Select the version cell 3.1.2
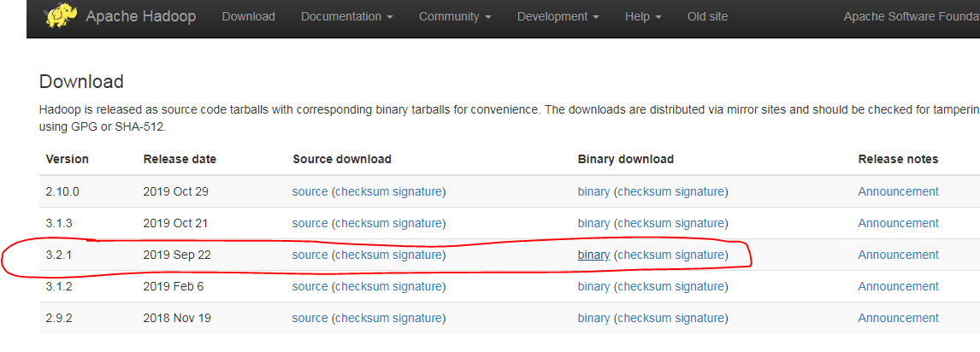The height and width of the screenshot is (352, 980). [x=59, y=286]
